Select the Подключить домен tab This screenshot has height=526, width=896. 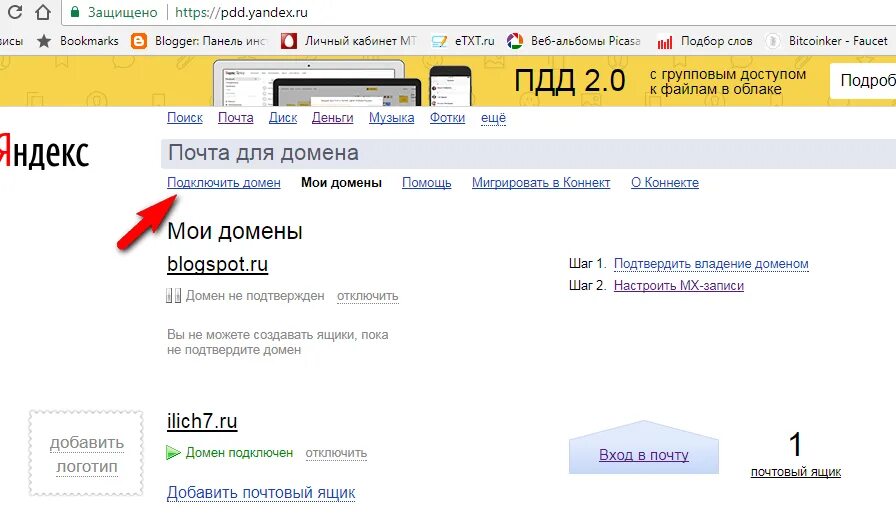coord(223,183)
